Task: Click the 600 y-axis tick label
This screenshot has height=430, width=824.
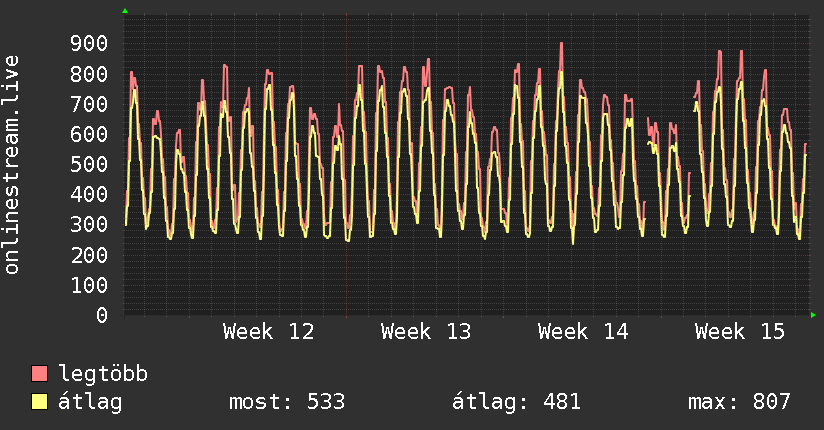Action: click(x=89, y=134)
